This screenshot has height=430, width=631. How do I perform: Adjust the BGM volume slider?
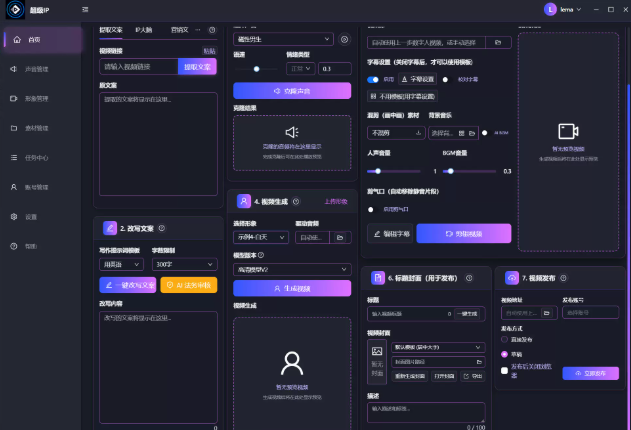[x=469, y=171]
